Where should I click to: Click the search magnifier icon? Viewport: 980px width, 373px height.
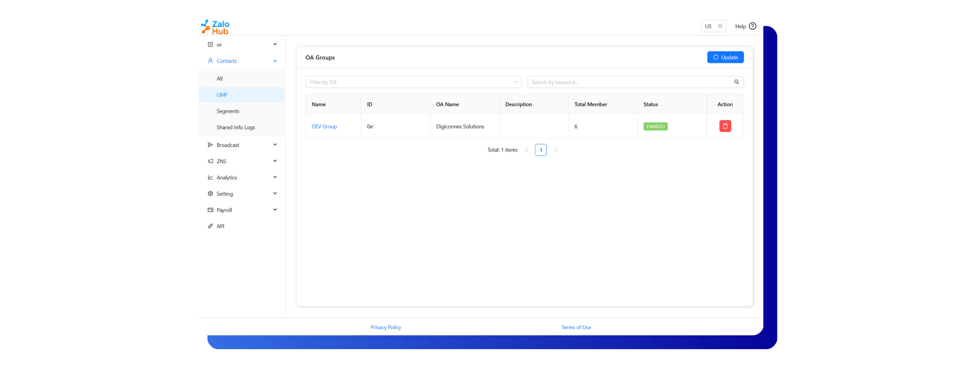point(736,82)
